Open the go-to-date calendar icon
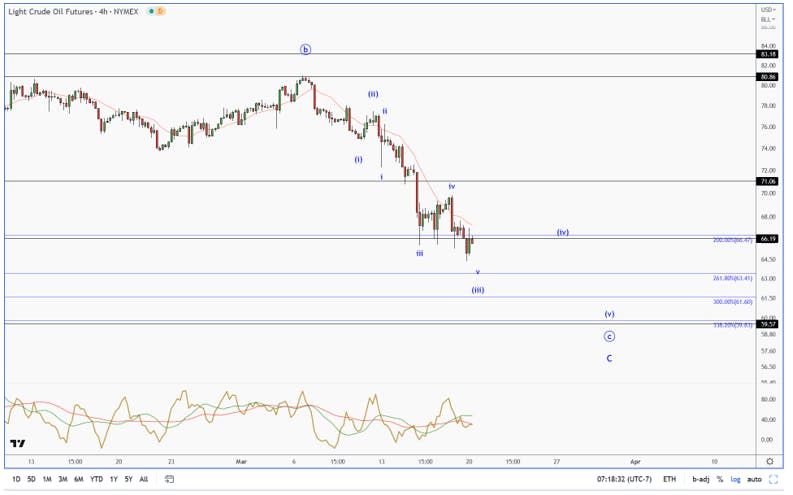793x495 pixels. (x=169, y=479)
